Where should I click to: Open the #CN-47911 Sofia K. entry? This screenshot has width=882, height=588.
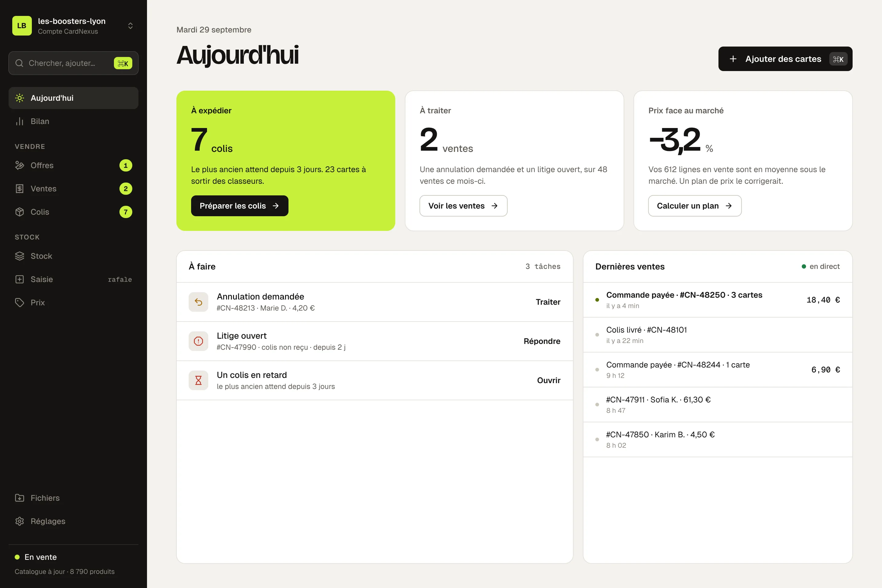point(718,405)
